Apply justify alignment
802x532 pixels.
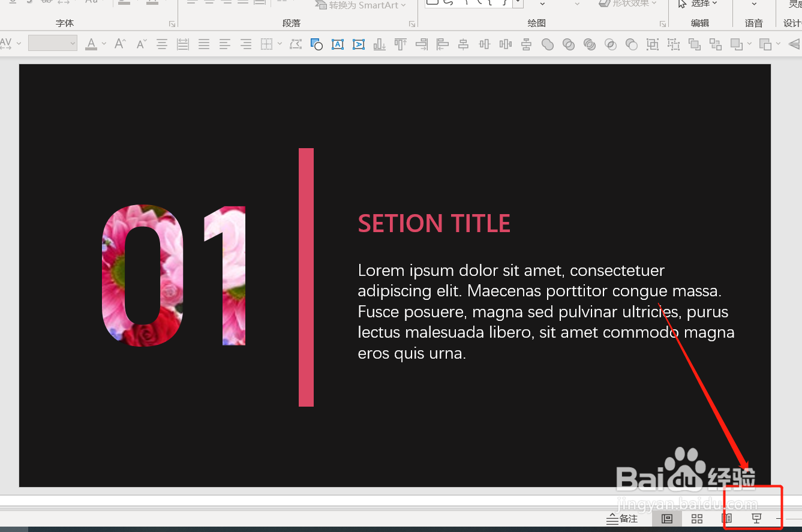coord(204,44)
